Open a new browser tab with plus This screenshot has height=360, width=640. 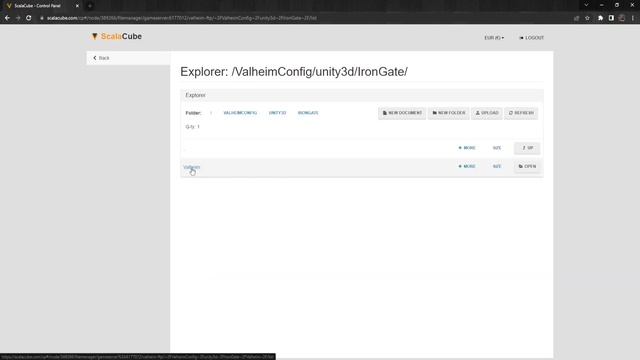pos(90,6)
